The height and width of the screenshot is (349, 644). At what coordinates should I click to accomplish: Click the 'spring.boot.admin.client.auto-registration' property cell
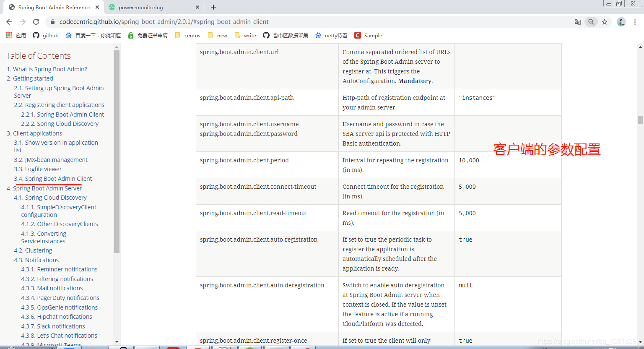[267, 254]
